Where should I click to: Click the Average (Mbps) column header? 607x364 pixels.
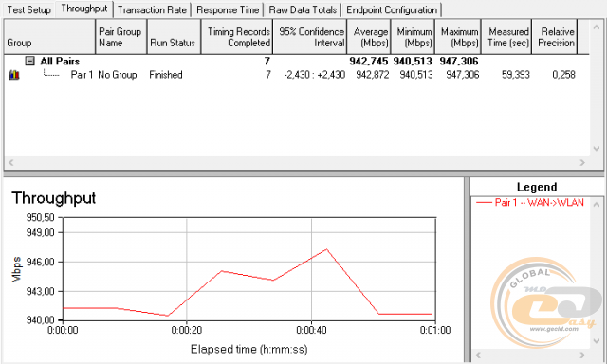click(x=369, y=37)
